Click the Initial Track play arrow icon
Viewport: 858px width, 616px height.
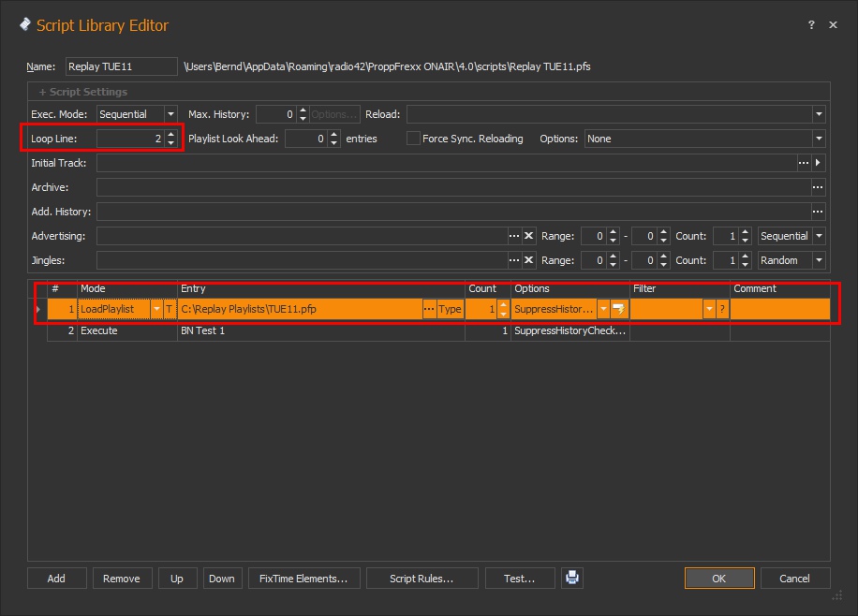[818, 163]
